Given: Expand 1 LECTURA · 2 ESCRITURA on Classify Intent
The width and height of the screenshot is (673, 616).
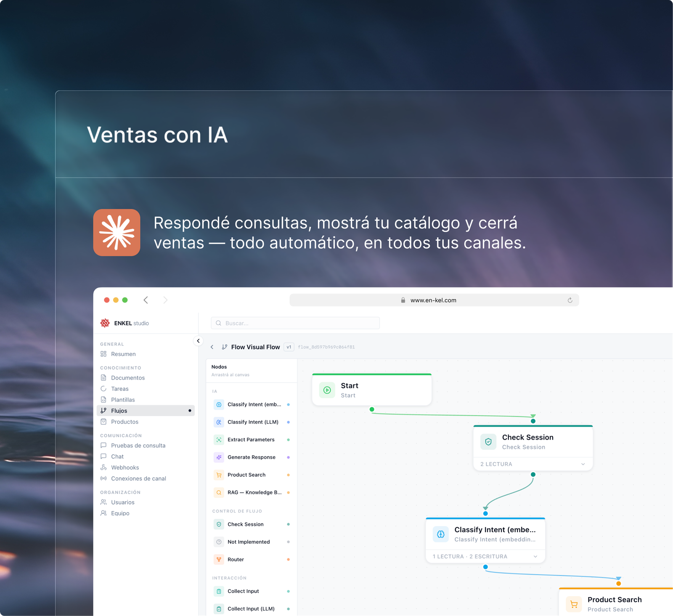Looking at the screenshot, I should 535,556.
